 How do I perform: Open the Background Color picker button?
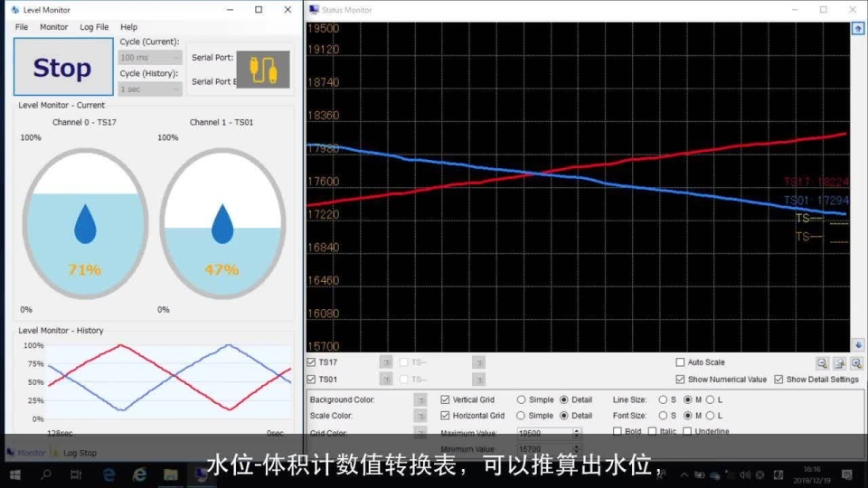420,399
